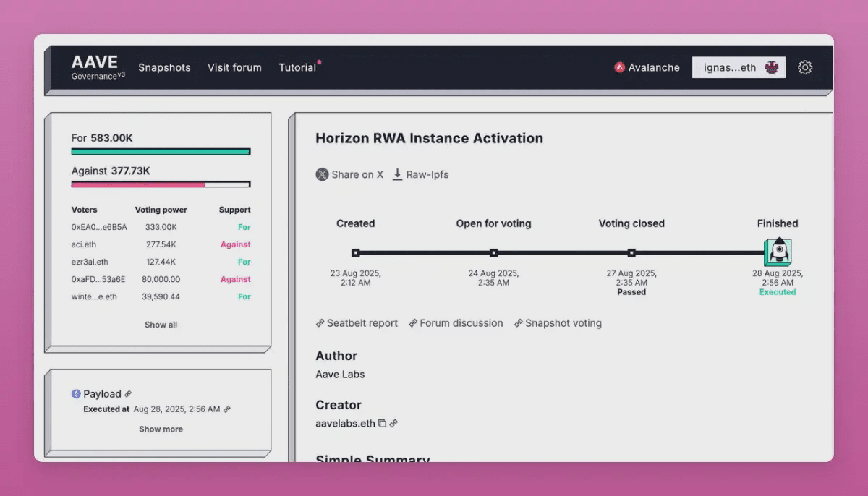Open the settings gear icon
This screenshot has height=496, width=868.
point(805,67)
